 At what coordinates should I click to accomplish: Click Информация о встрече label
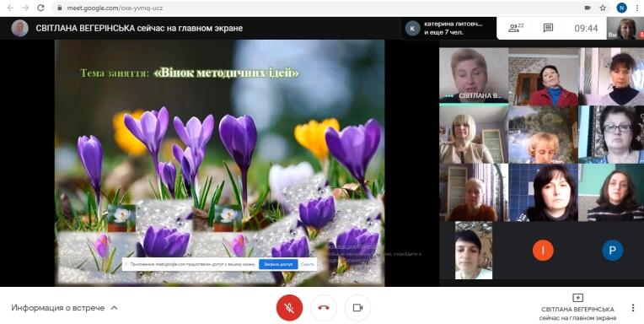pyautogui.click(x=58, y=308)
